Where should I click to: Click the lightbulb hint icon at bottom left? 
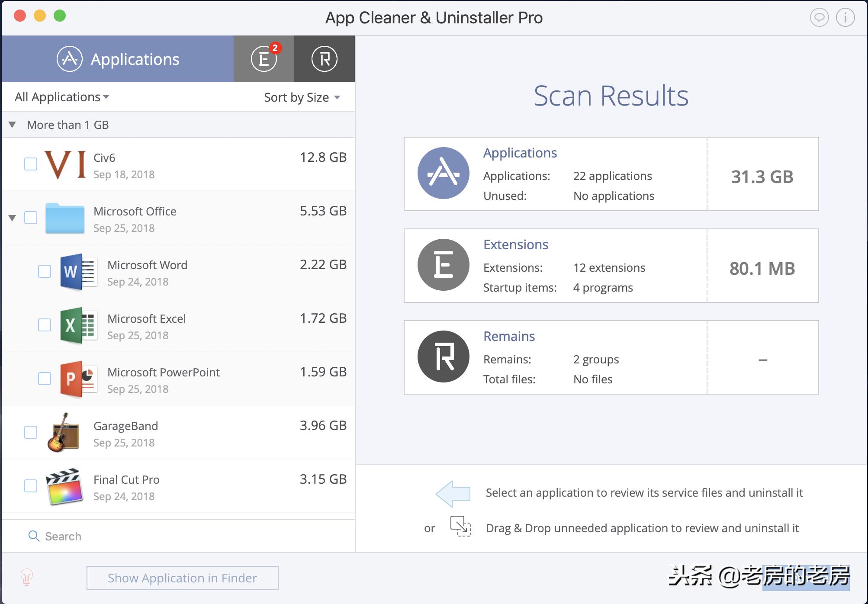point(27,578)
